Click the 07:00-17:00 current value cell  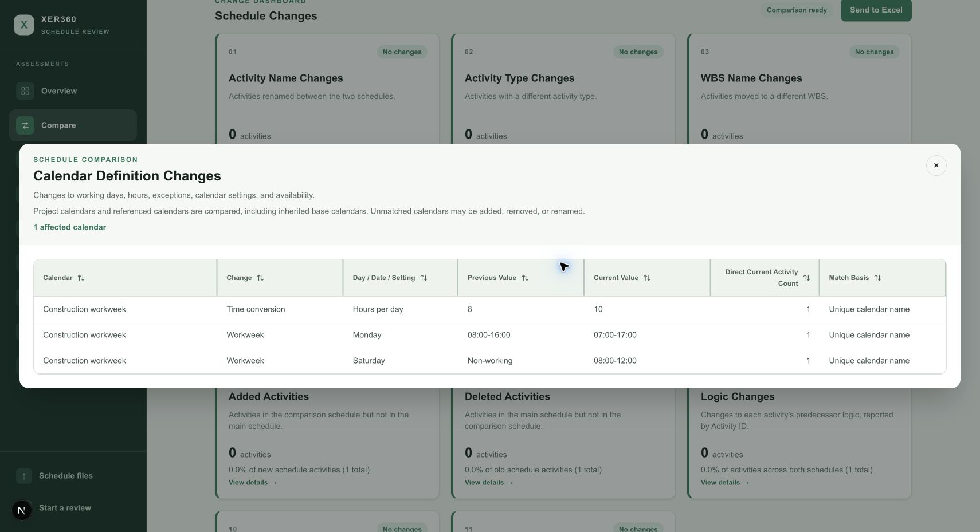pos(615,335)
